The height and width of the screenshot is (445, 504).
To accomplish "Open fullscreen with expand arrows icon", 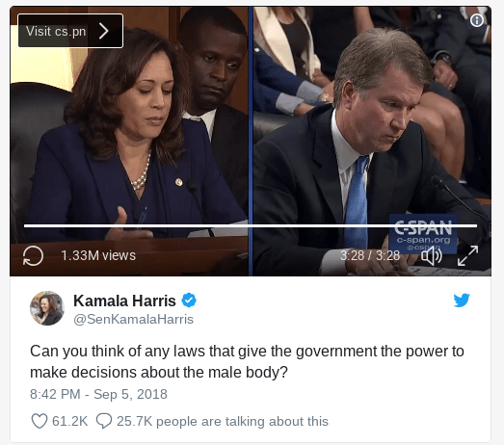I will (x=467, y=256).
